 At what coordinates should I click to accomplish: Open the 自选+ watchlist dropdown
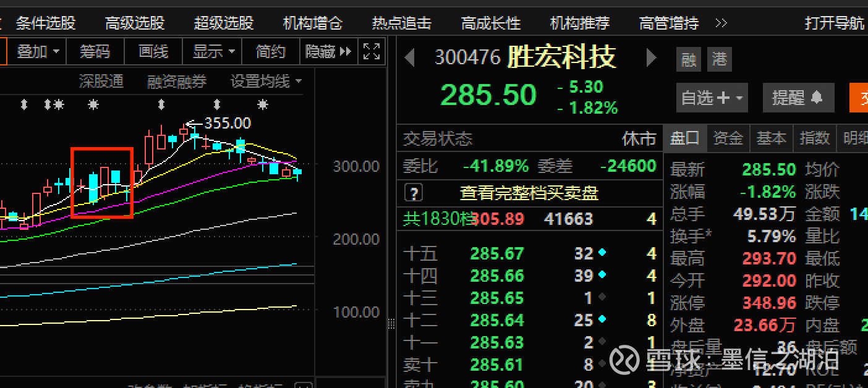click(x=712, y=98)
